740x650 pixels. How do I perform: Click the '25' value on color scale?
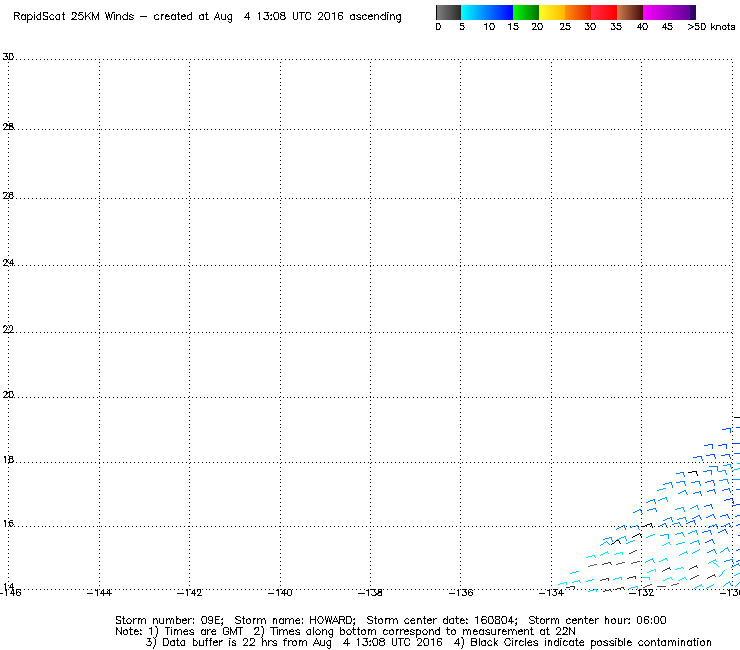[565, 27]
